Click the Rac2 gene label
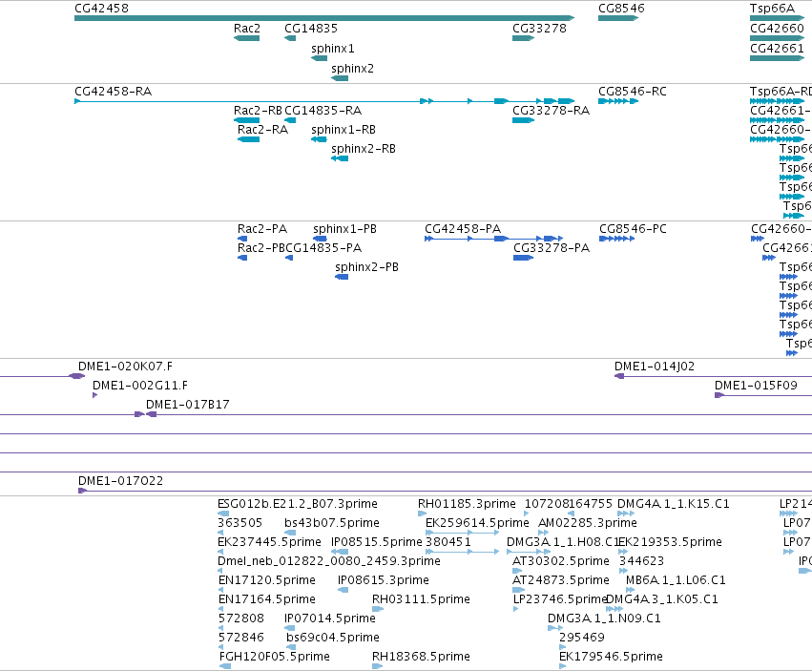 [x=246, y=29]
